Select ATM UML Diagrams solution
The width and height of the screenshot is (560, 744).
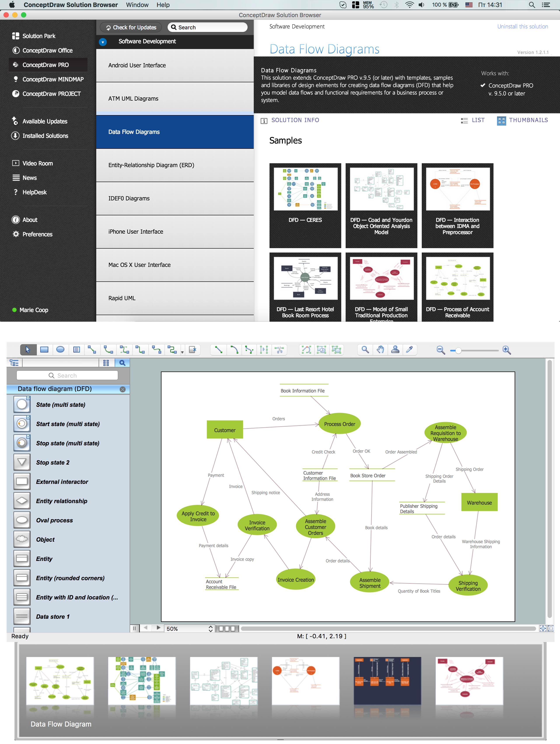tap(175, 99)
